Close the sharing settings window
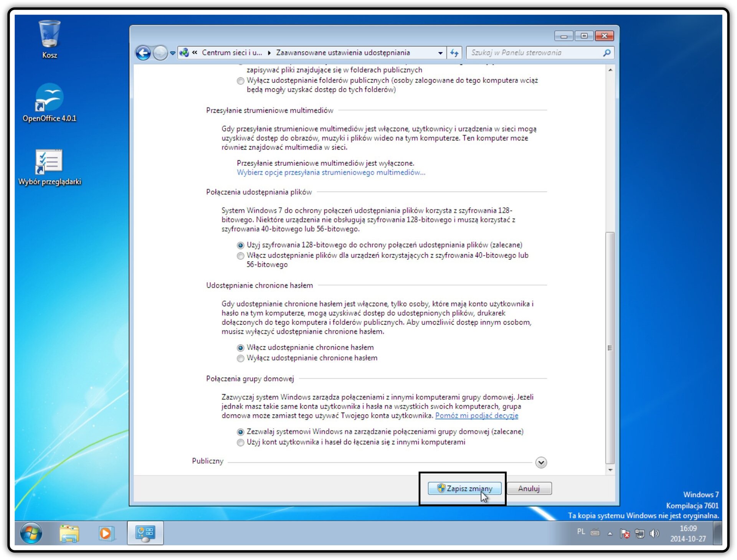This screenshot has height=560, width=737. pyautogui.click(x=605, y=36)
